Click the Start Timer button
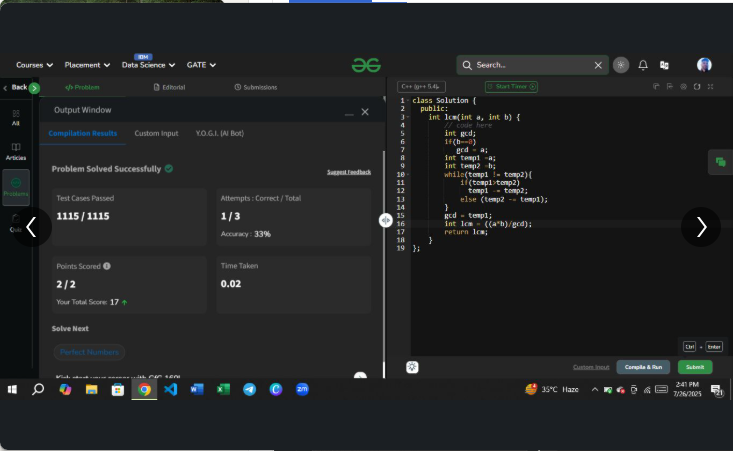Screen dimensions: 733x451 pos(511,86)
